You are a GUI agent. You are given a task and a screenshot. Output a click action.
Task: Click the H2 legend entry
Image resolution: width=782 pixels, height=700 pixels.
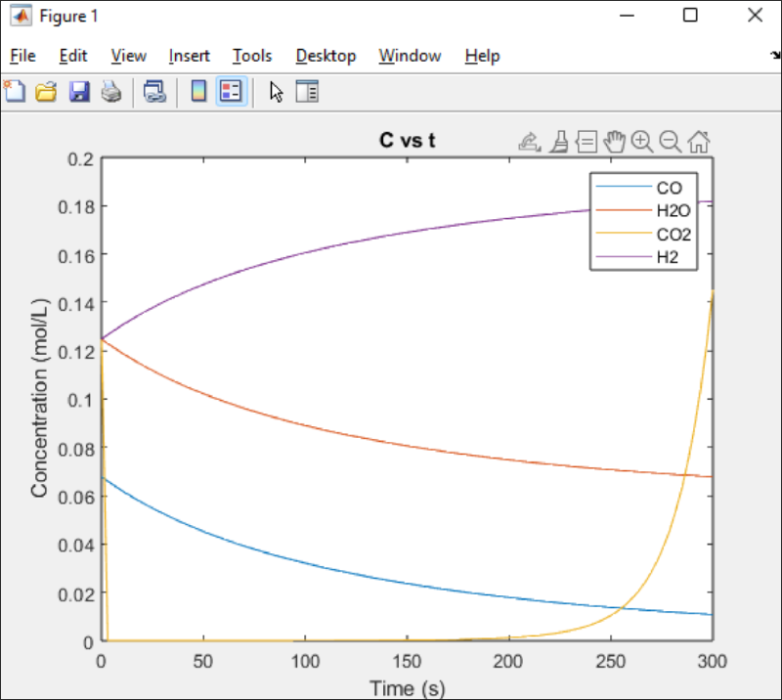(x=637, y=257)
